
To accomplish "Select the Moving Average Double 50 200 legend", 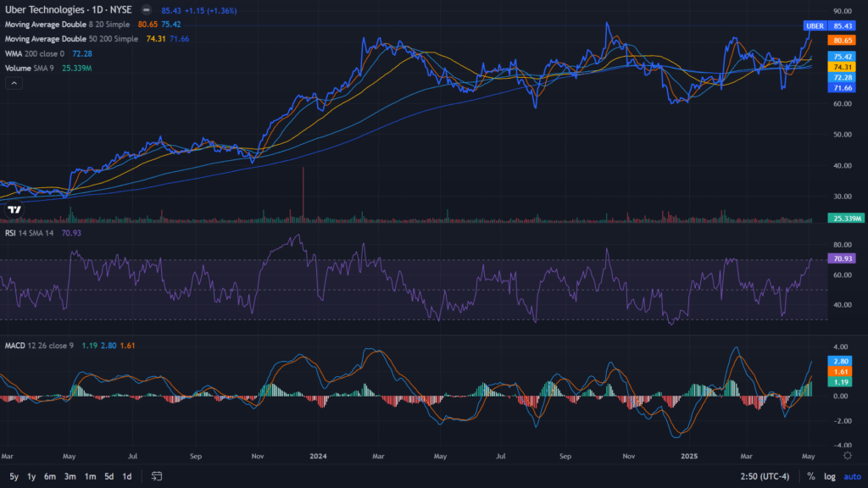I will 71,39.
